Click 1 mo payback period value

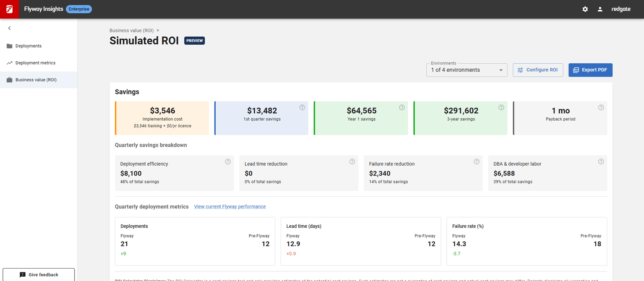click(x=561, y=110)
